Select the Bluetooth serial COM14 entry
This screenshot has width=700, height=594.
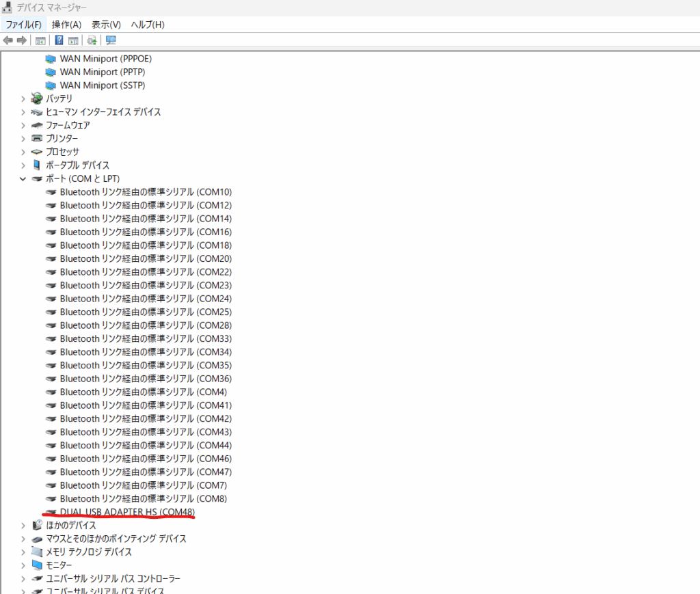[146, 219]
